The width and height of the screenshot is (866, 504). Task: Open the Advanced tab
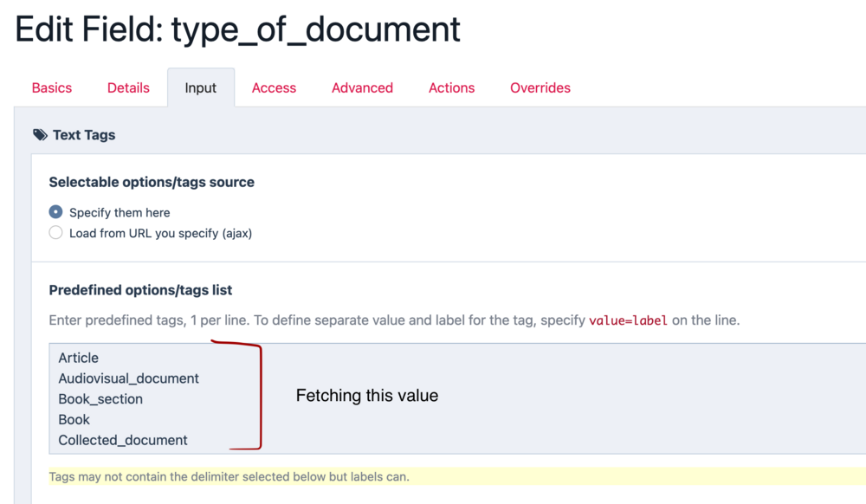[x=362, y=87]
